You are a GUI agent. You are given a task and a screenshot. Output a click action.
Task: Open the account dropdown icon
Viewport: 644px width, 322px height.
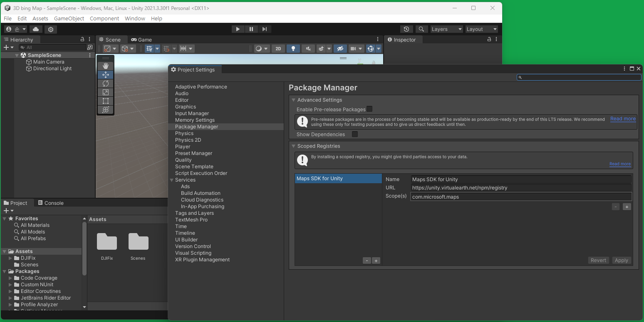click(x=16, y=29)
